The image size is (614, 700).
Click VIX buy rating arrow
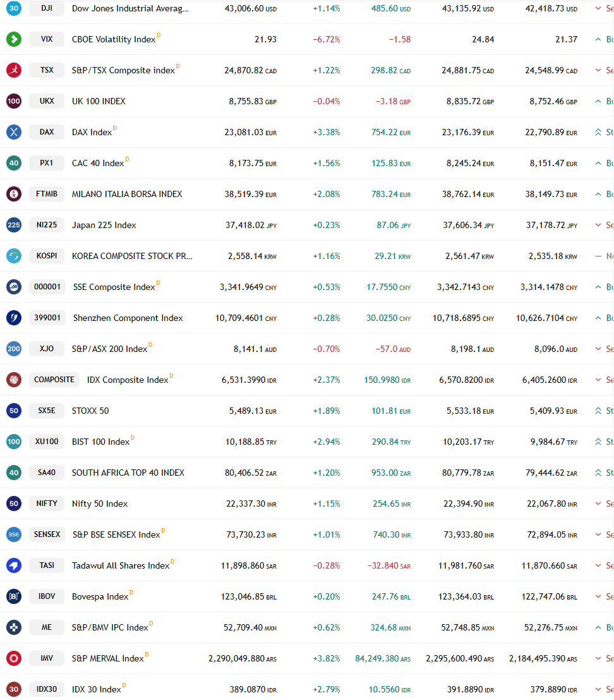click(x=598, y=39)
